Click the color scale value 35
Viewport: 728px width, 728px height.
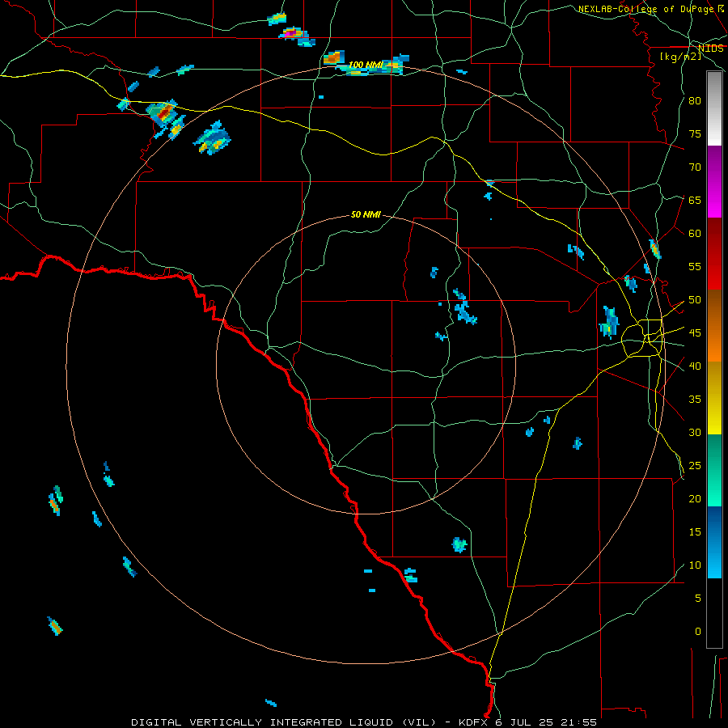(695, 400)
